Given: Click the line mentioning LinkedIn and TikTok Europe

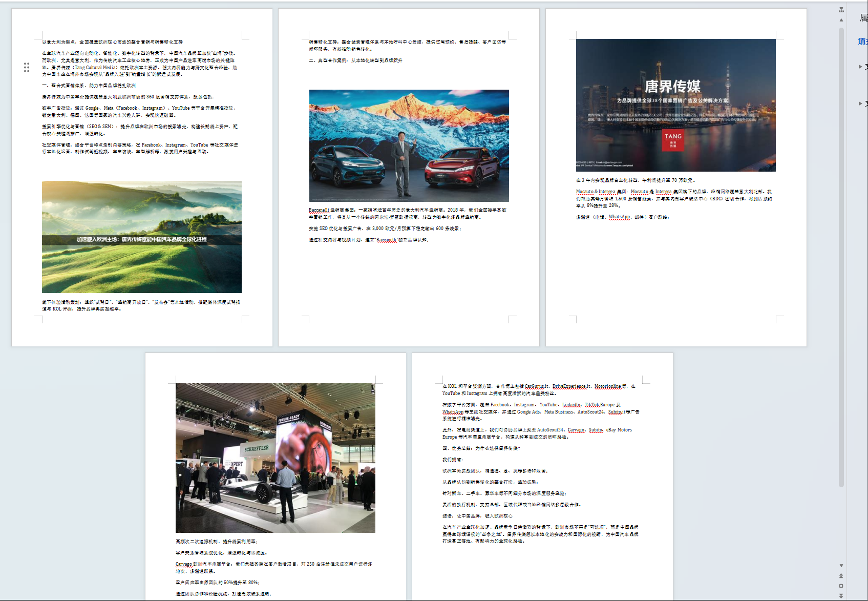Looking at the screenshot, I should 541,411.
